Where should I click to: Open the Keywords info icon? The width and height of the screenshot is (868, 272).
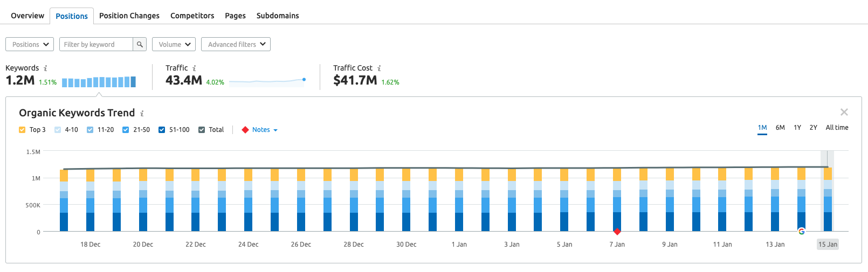[x=45, y=68]
